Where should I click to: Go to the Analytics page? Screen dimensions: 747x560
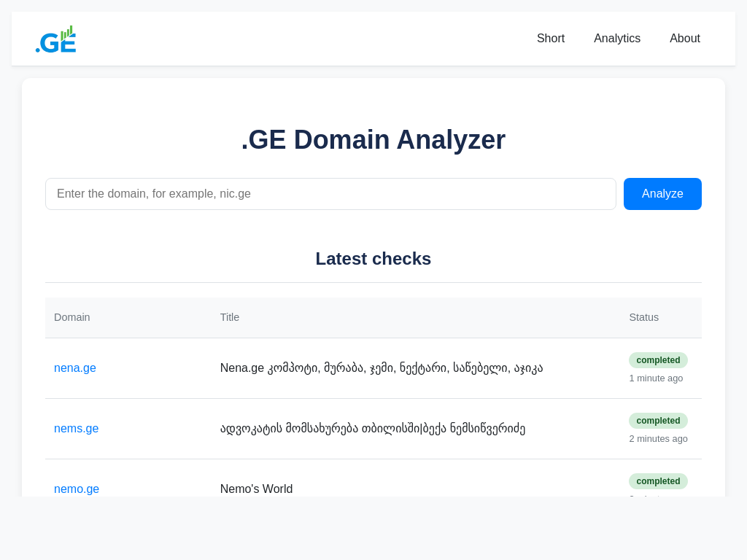point(616,39)
